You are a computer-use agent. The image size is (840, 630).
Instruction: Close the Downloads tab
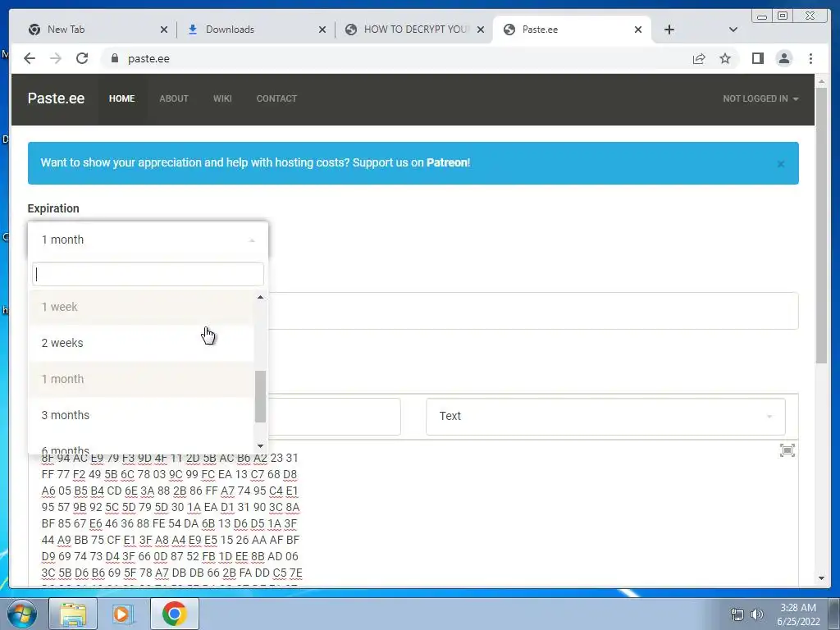tap(322, 30)
